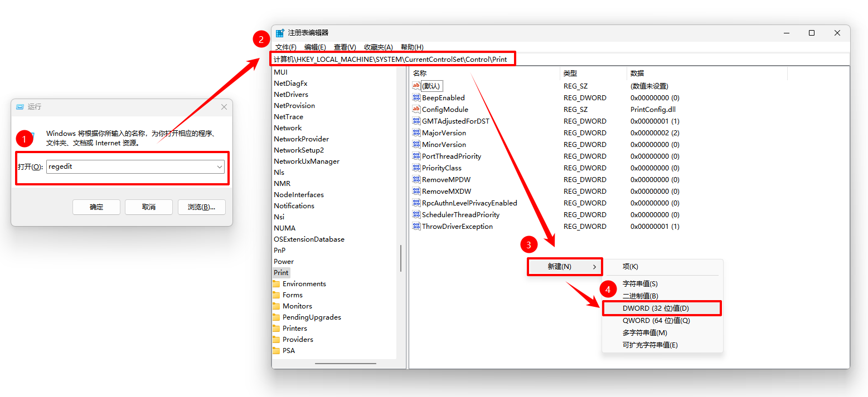The height and width of the screenshot is (397, 868).
Task: Select the Print key in the tree
Action: tap(281, 272)
